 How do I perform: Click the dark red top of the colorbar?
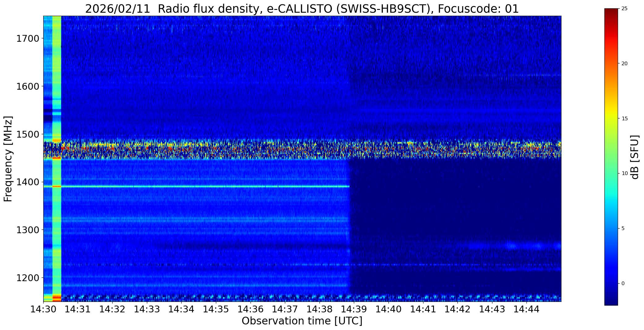611,12
